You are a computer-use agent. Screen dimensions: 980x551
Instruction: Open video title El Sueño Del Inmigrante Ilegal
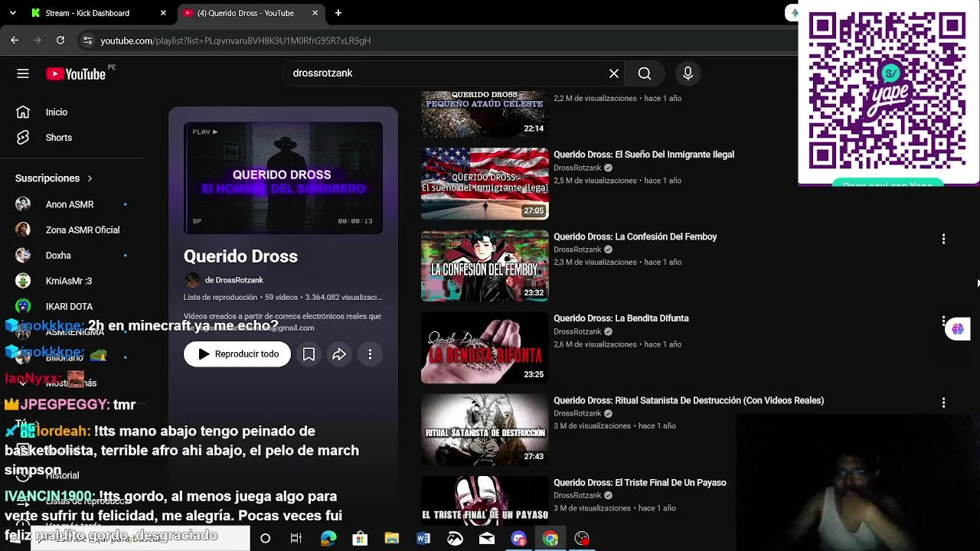tap(644, 155)
